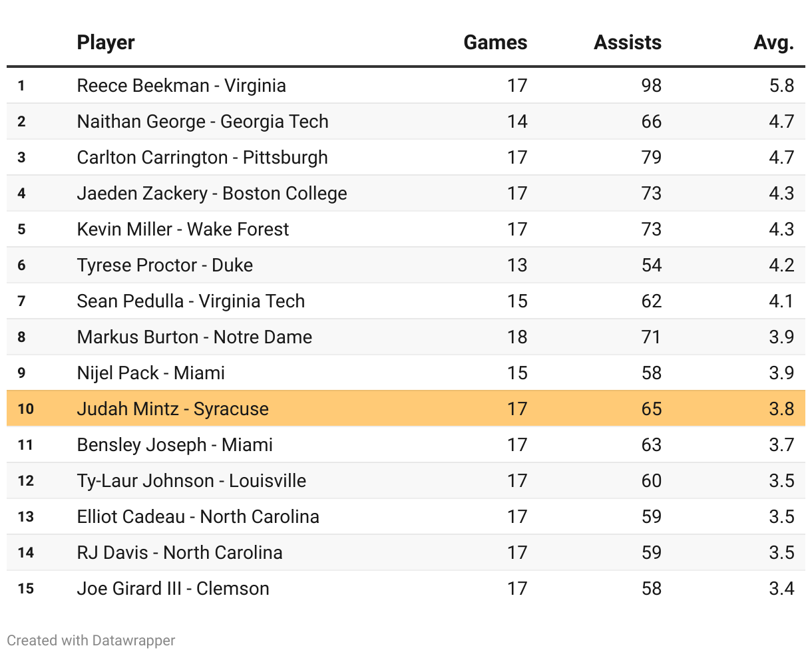Click Sean Pedulla - Virginia Tech name
The image size is (812, 656).
pyautogui.click(x=190, y=301)
